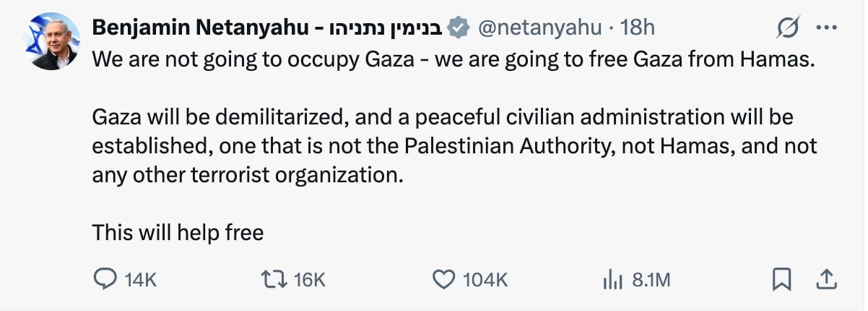Click the verified badge checkmark

pyautogui.click(x=457, y=28)
